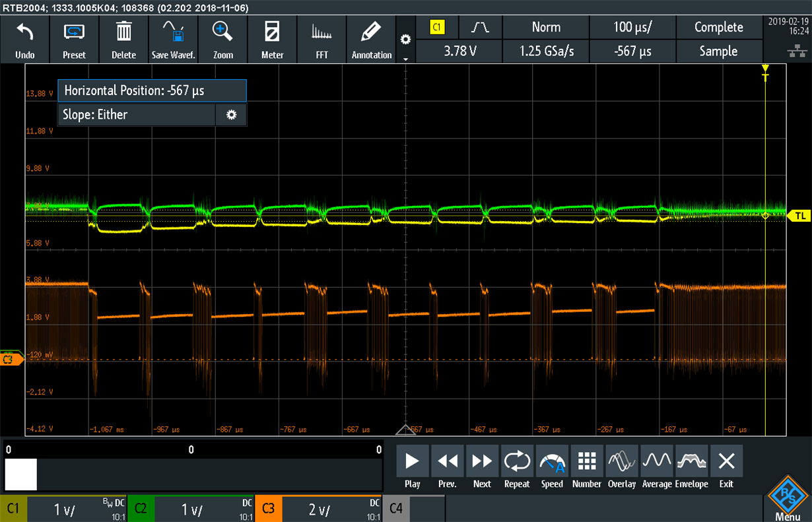Click the Delete trash icon
This screenshot has width=812, height=522.
click(123, 32)
